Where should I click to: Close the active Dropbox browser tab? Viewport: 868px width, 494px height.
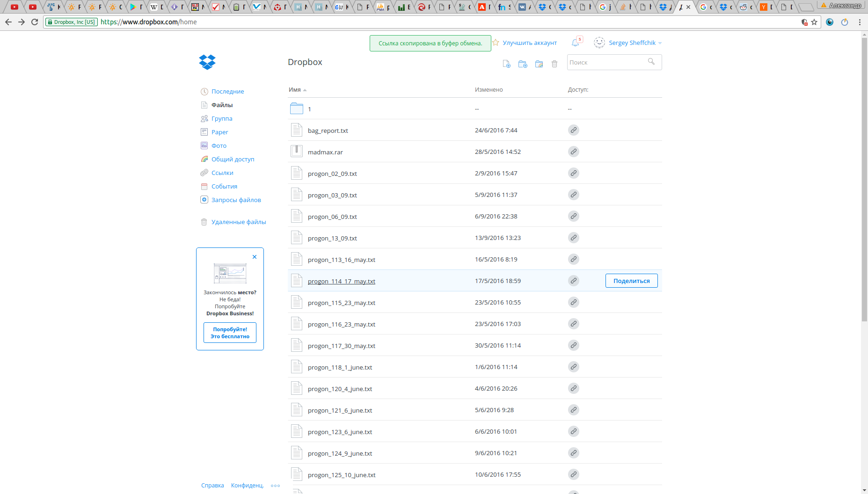(688, 7)
